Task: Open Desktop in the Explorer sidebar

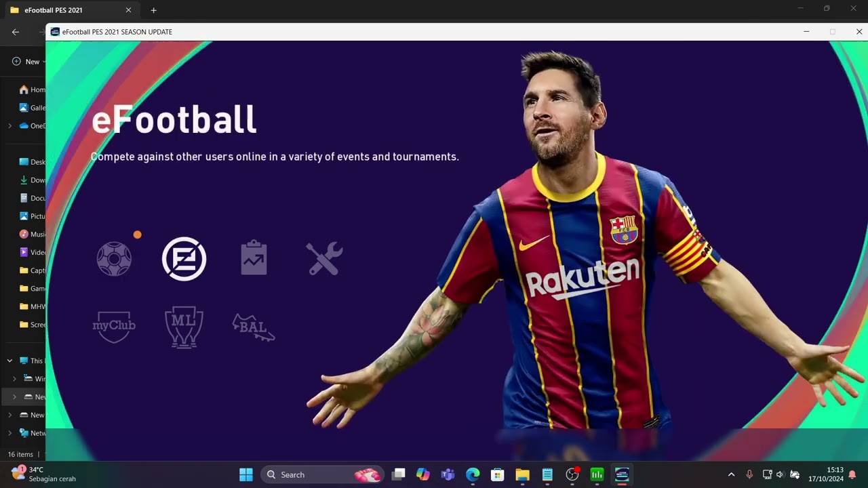Action: point(33,162)
